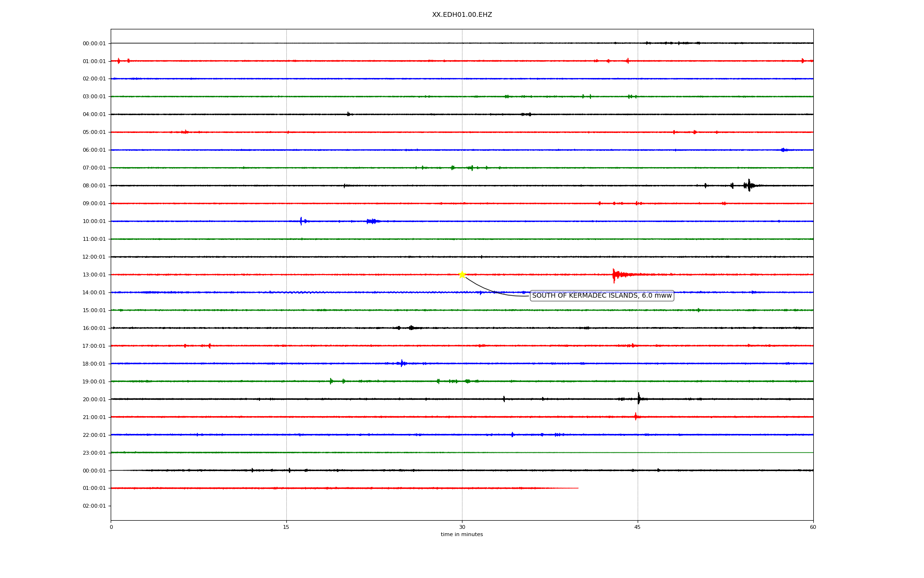Click the blue spike on the 10:00:01 trace
The height and width of the screenshot is (578, 924).
coord(301,221)
